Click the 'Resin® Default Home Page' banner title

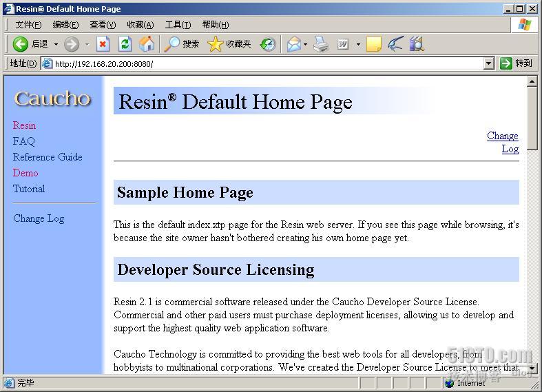pyautogui.click(x=236, y=102)
